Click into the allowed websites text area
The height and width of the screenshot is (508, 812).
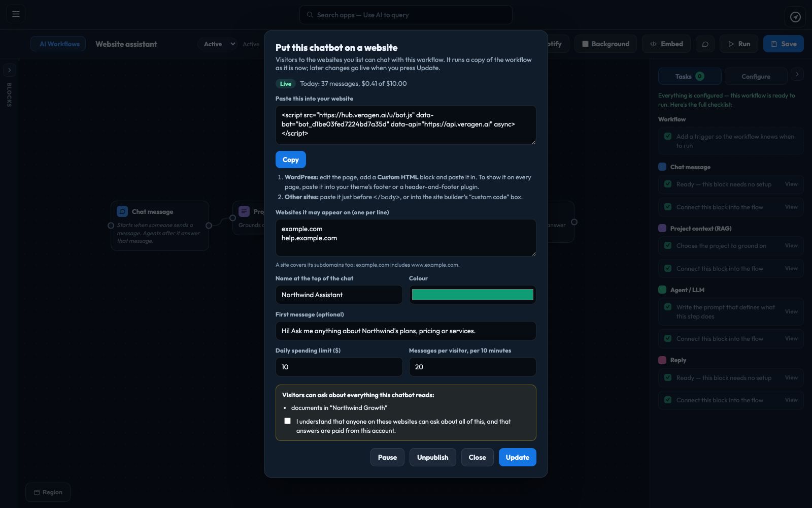[x=406, y=238]
